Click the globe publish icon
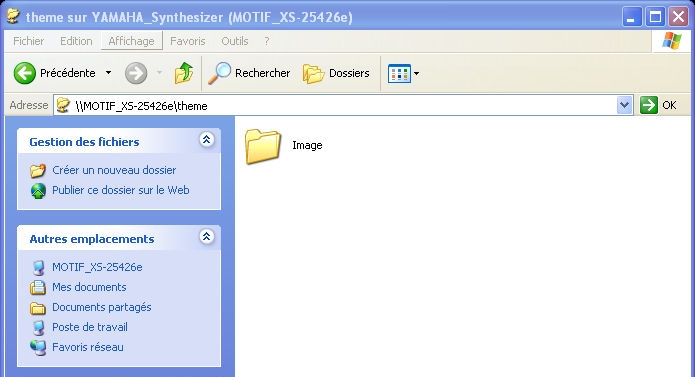The image size is (695, 377). pos(38,191)
